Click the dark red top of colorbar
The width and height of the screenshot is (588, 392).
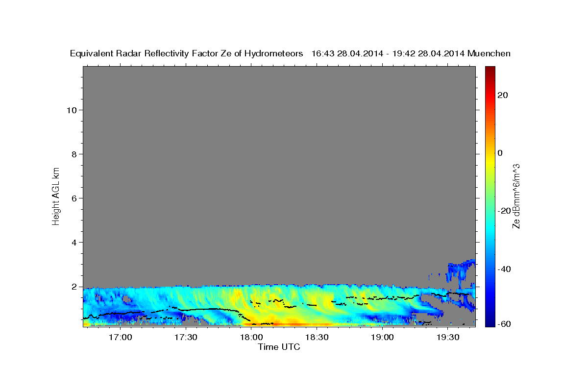(490, 70)
